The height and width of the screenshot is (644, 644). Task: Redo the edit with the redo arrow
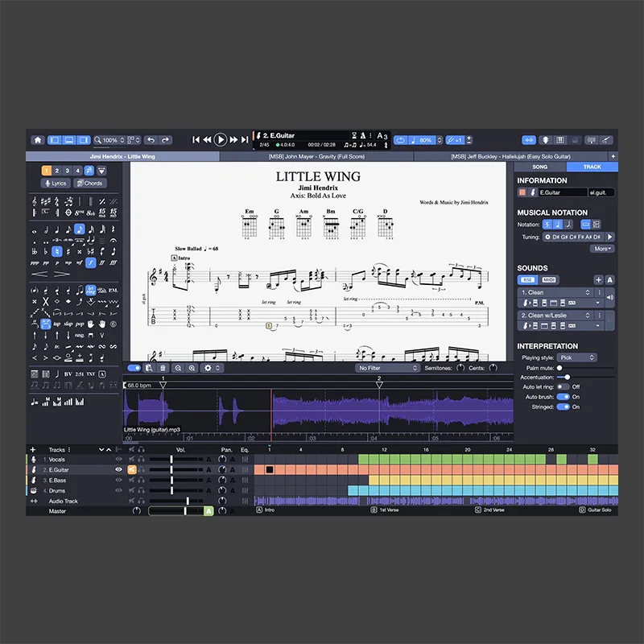[165, 140]
